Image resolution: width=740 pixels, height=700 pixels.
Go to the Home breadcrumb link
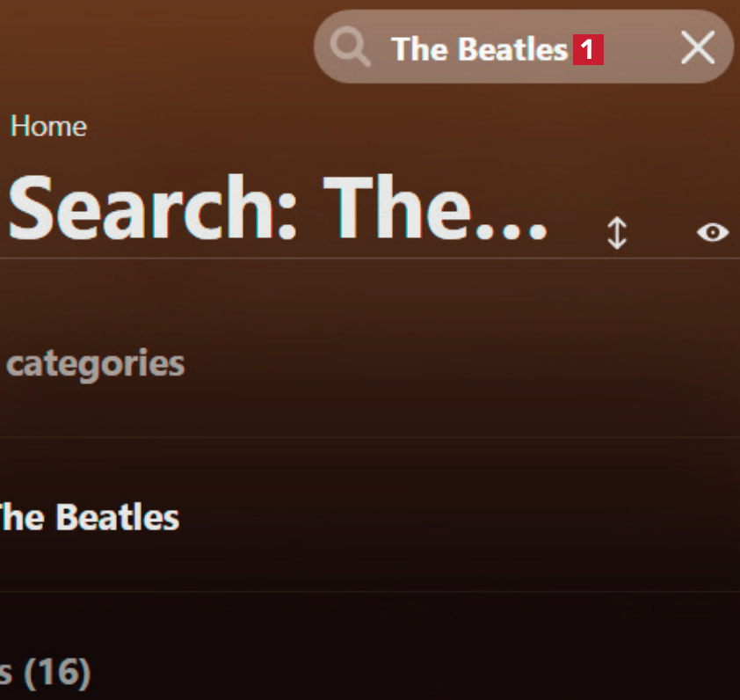click(48, 127)
